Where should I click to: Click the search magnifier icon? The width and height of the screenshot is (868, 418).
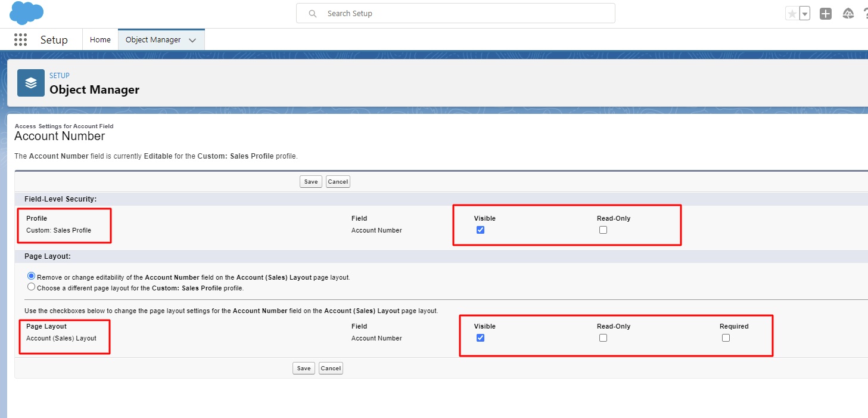[x=313, y=14]
